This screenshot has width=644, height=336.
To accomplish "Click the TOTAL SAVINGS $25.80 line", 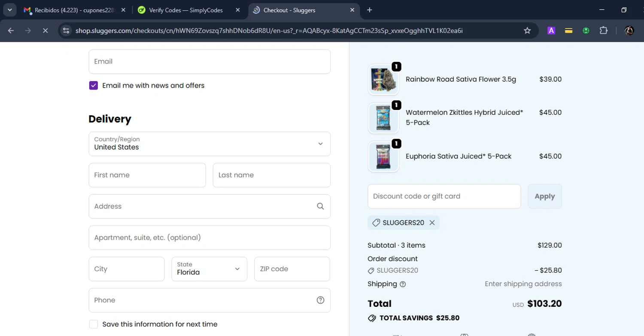I will 414,318.
